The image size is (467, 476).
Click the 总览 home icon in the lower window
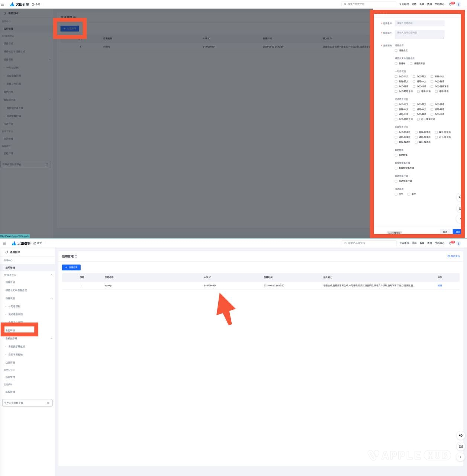coord(35,243)
